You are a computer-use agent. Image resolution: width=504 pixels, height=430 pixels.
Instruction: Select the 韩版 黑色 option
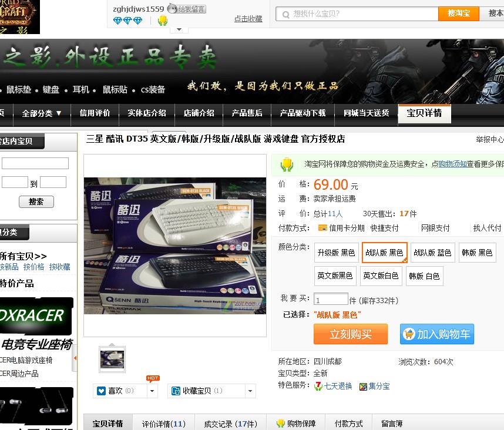coord(478,253)
